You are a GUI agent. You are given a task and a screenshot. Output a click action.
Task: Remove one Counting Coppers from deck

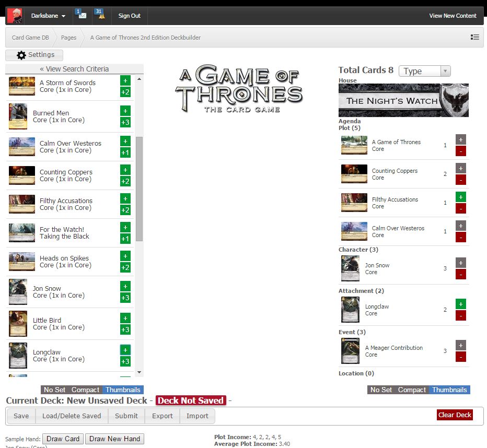(460, 180)
